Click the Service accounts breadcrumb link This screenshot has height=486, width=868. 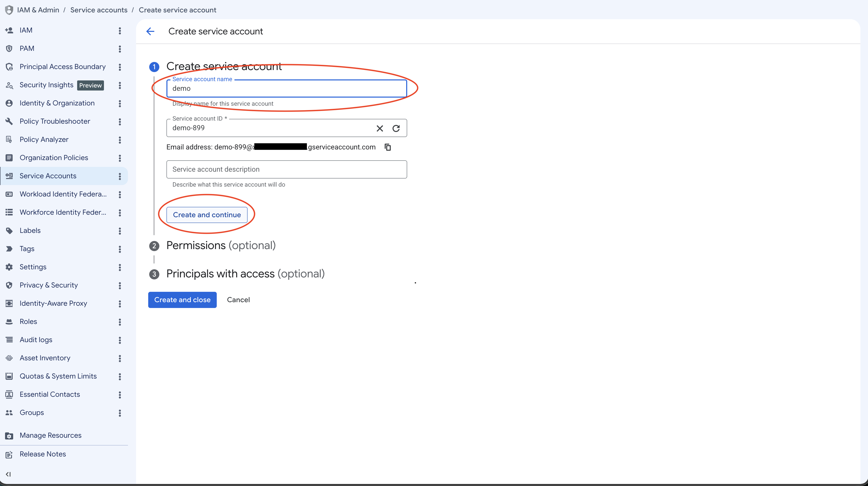(x=99, y=10)
